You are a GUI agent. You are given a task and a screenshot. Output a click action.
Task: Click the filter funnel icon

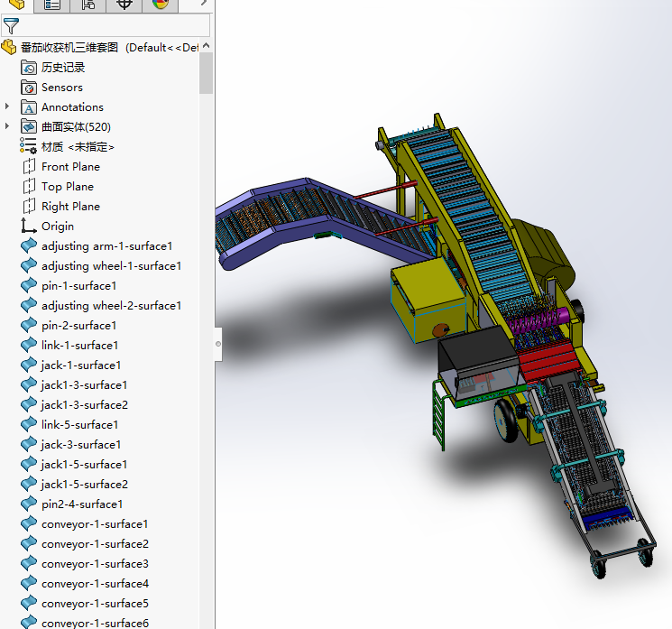coord(11,26)
